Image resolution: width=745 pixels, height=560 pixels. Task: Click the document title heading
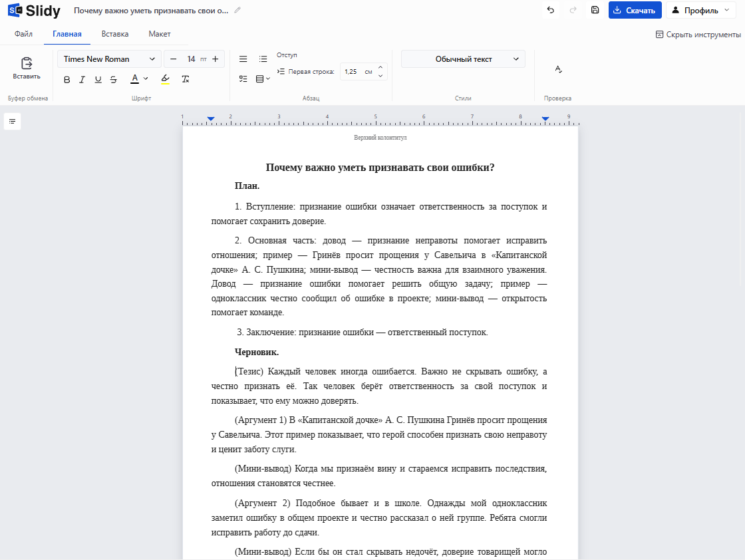click(x=380, y=167)
